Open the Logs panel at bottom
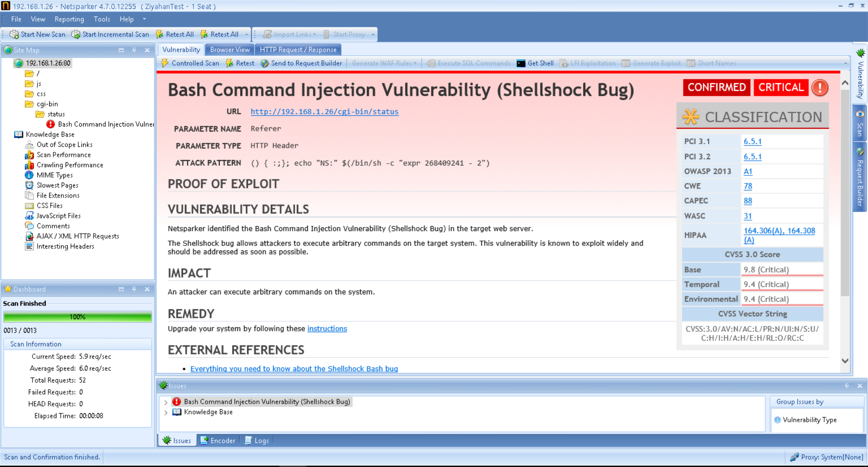Image resolution: width=868 pixels, height=467 pixels. tap(256, 440)
